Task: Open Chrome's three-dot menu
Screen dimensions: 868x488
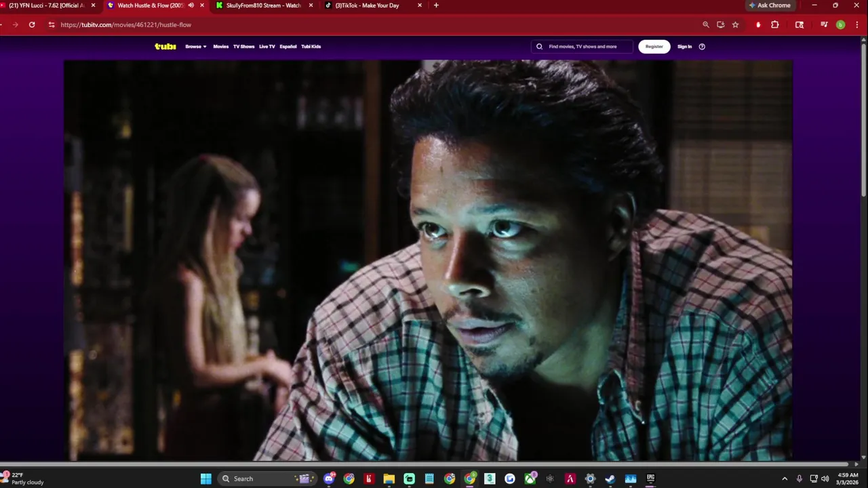Action: coord(856,24)
